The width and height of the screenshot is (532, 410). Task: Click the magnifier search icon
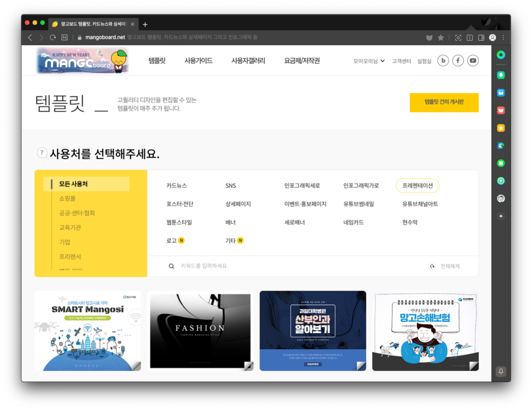point(171,266)
